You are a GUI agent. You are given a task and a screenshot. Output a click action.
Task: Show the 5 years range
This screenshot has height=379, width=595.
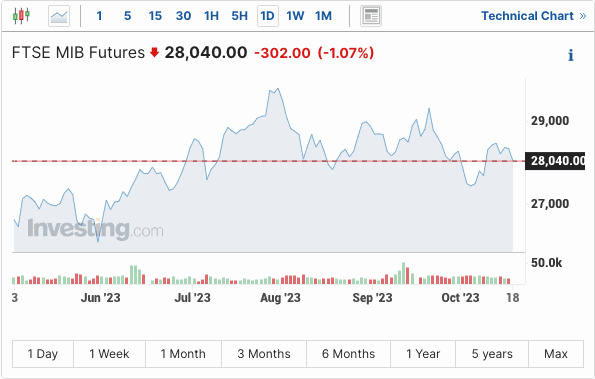coord(492,354)
